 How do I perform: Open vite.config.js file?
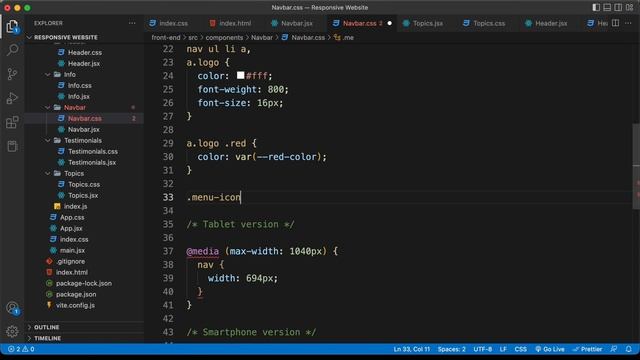(75, 305)
